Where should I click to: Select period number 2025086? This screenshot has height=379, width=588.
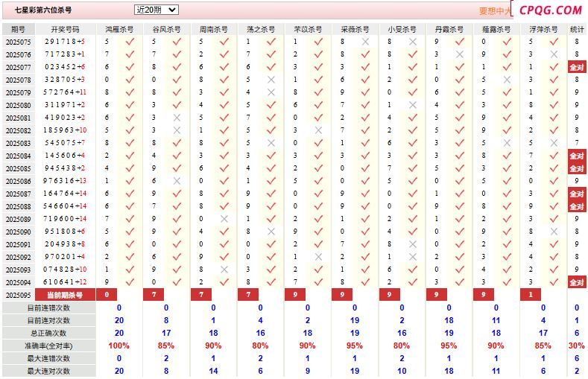click(x=19, y=181)
